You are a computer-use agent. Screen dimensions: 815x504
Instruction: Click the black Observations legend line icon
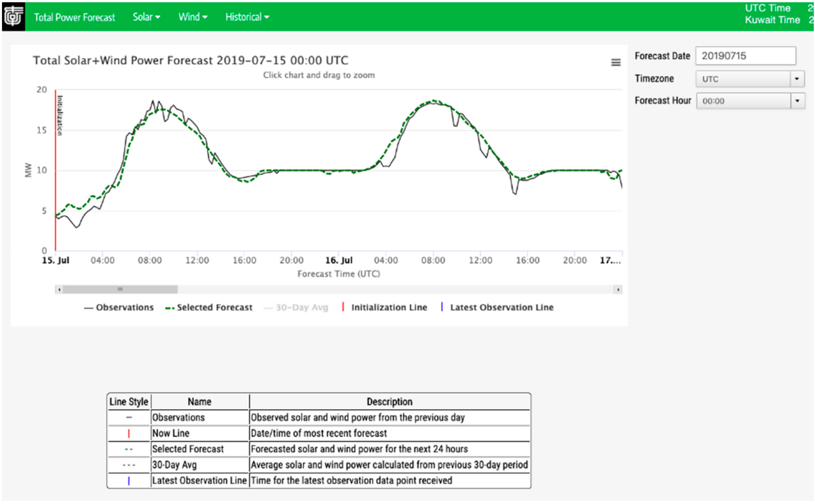[x=88, y=308]
